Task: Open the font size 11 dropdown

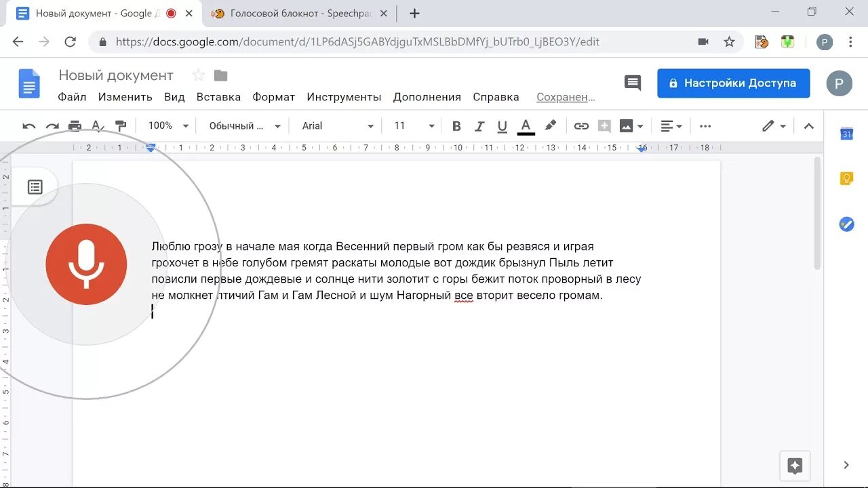Action: coord(414,126)
